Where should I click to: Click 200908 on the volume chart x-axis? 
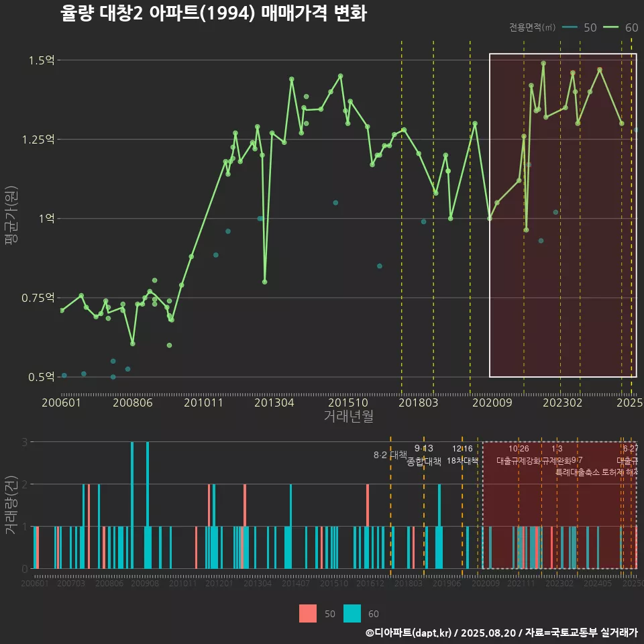[x=145, y=583]
